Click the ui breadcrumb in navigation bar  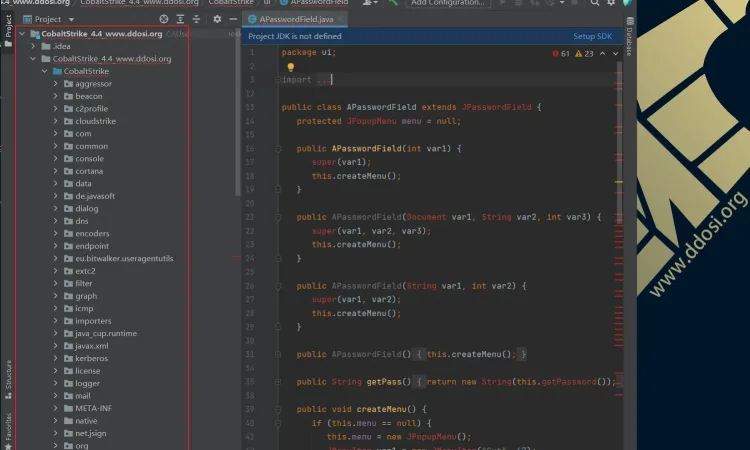pyautogui.click(x=267, y=2)
